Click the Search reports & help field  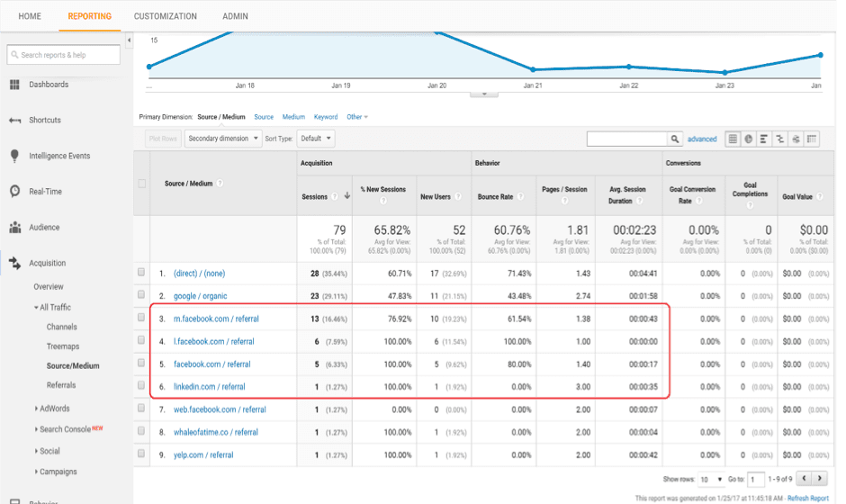click(64, 55)
